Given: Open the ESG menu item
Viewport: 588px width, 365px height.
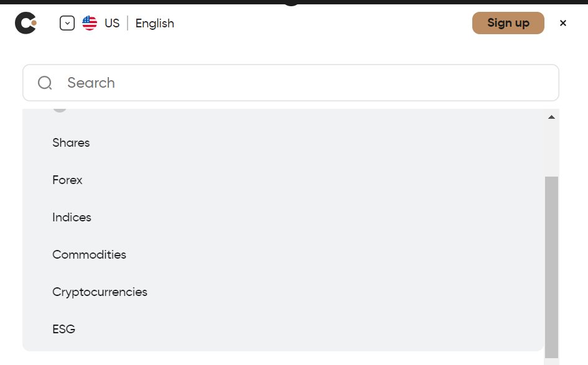Looking at the screenshot, I should pos(64,330).
